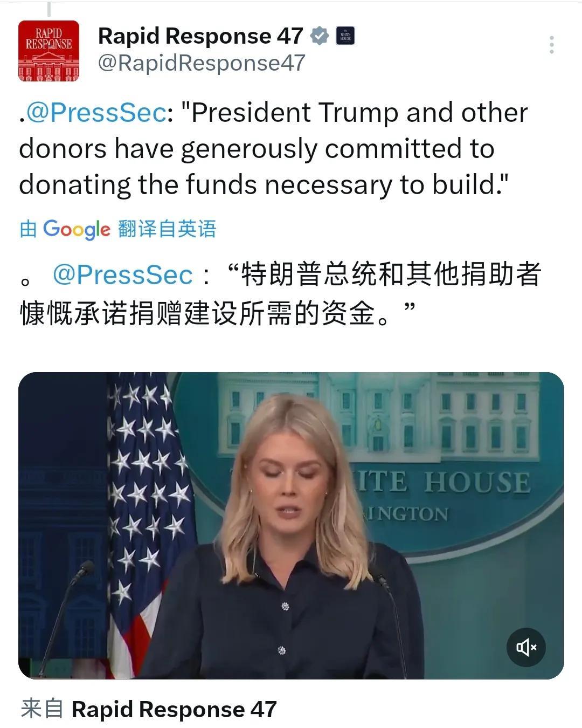Open @PressSec mention in the English tweet
This screenshot has width=582, height=728.
pos(96,112)
